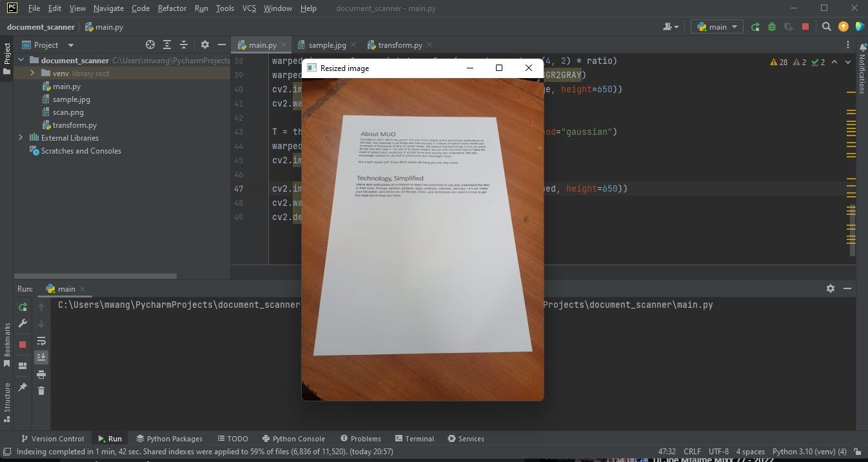Screen dimensions: 868x462
Task: Toggle scroll to end in Run console
Action: [41, 357]
